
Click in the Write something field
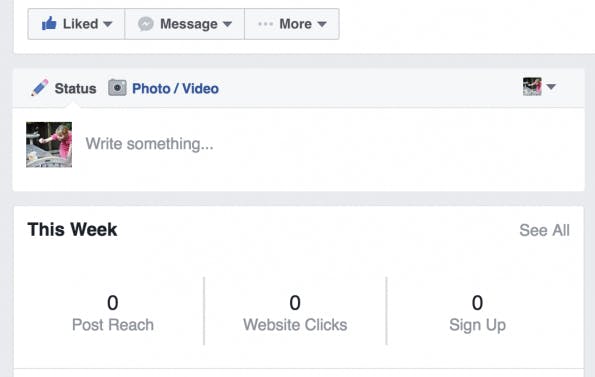(326, 144)
